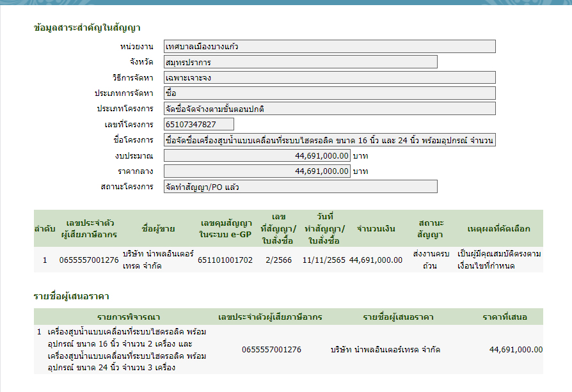The width and height of the screenshot is (572, 392).
Task: Click the ราคากลาง reference price field
Action: pos(257,171)
